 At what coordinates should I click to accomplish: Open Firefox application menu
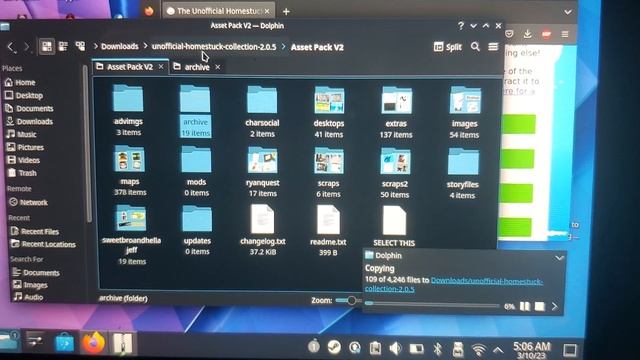click(565, 34)
